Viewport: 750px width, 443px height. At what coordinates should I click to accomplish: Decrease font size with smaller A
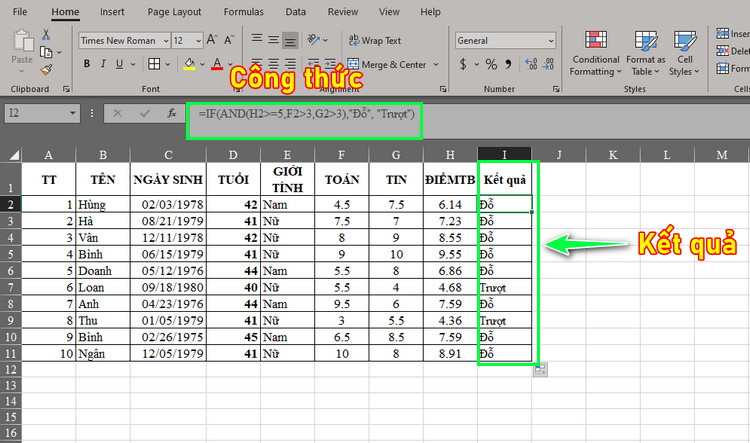click(x=229, y=40)
